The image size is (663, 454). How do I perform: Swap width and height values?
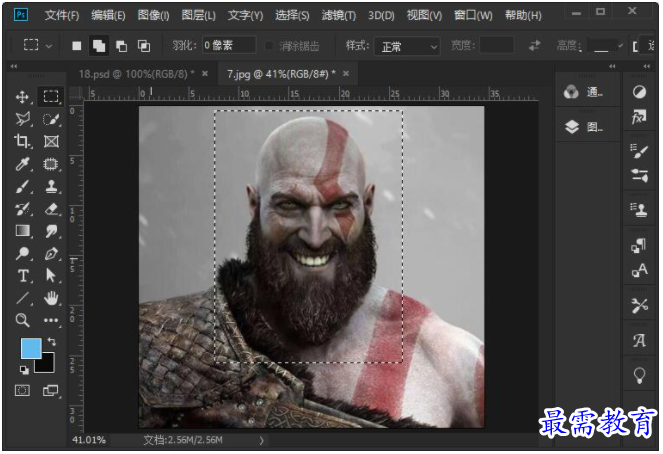point(535,45)
